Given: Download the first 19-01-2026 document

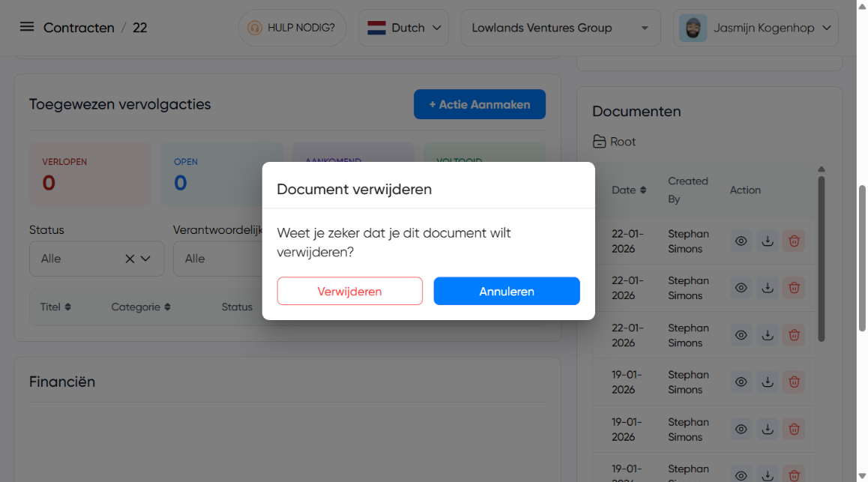Looking at the screenshot, I should [x=767, y=382].
